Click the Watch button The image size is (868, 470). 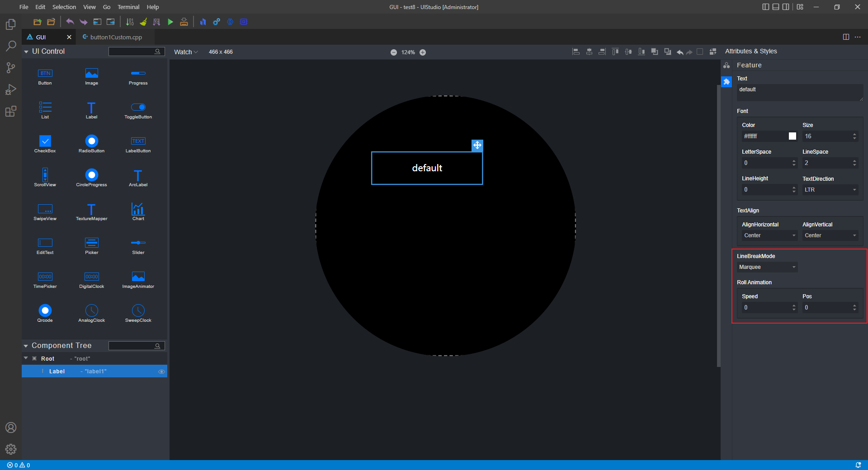click(x=185, y=52)
